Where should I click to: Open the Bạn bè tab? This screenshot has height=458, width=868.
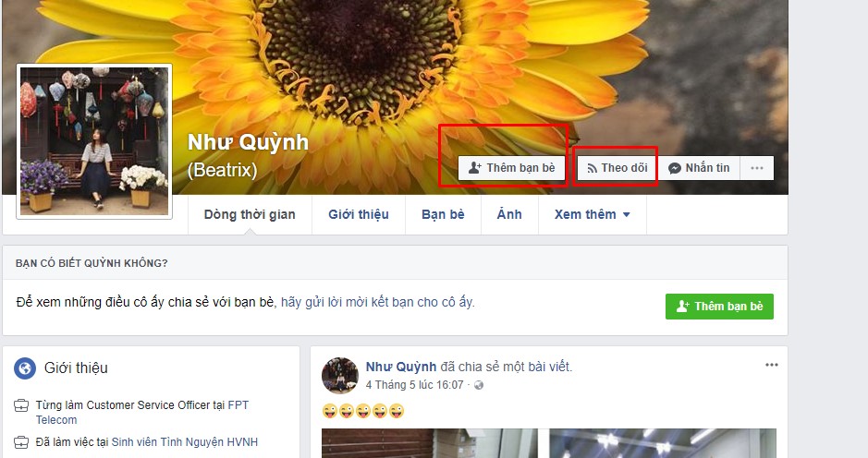click(443, 214)
